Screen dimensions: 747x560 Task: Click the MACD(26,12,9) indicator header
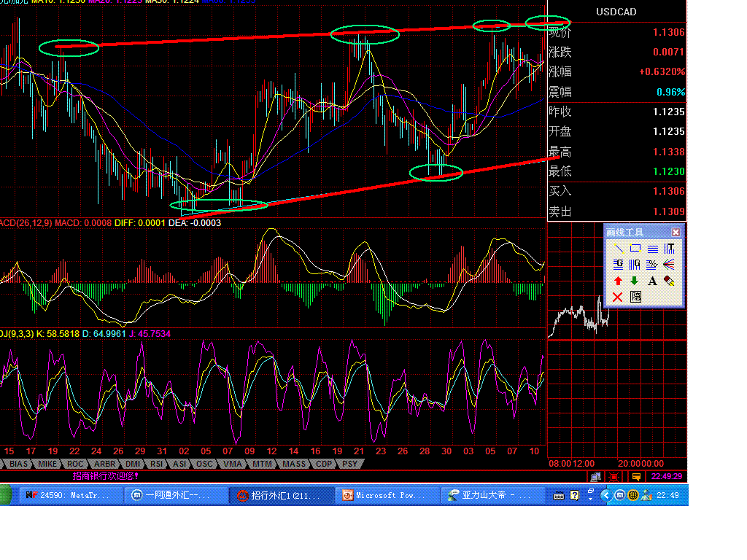pos(26,223)
